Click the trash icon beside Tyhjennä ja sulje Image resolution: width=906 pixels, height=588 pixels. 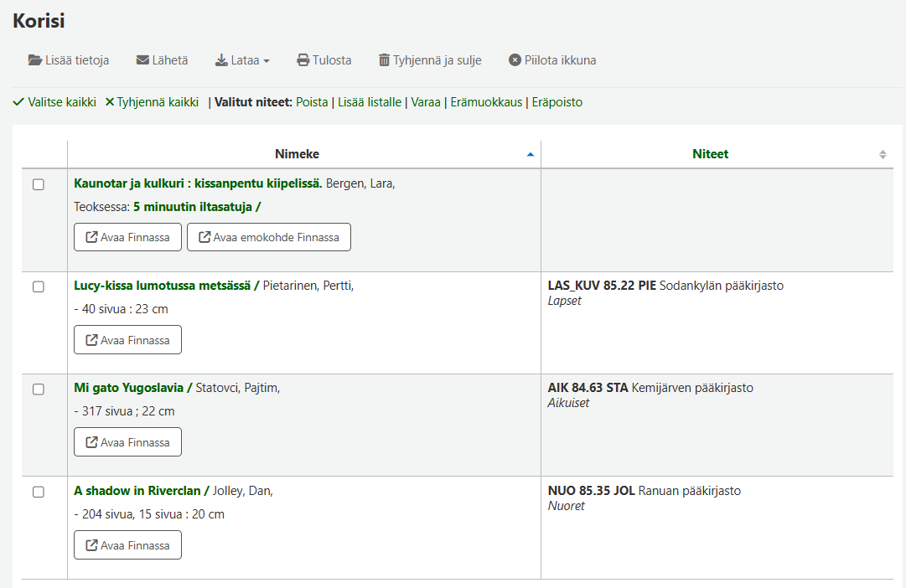click(384, 60)
